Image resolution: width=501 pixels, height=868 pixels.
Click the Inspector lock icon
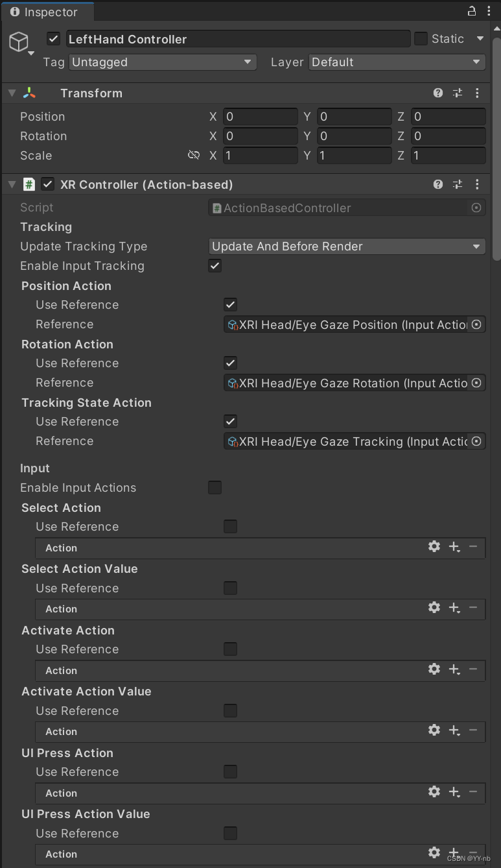(x=471, y=11)
